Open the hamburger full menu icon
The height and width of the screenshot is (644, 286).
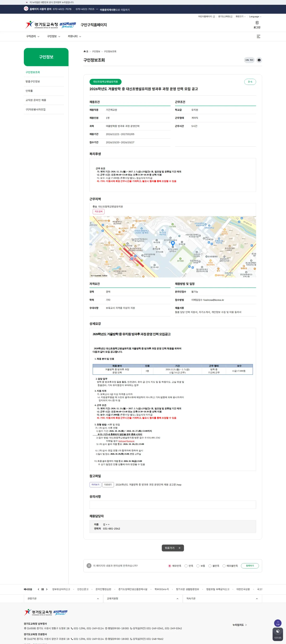[258, 36]
